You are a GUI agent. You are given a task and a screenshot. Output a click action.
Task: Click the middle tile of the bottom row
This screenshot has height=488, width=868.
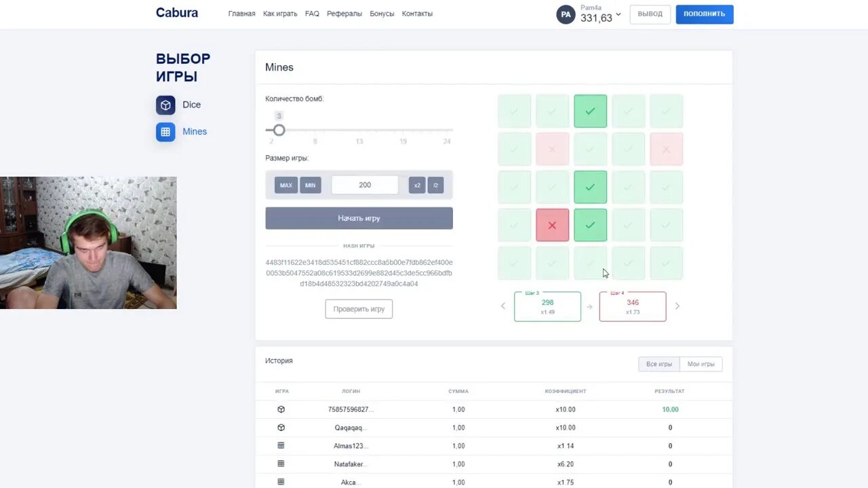click(x=590, y=263)
